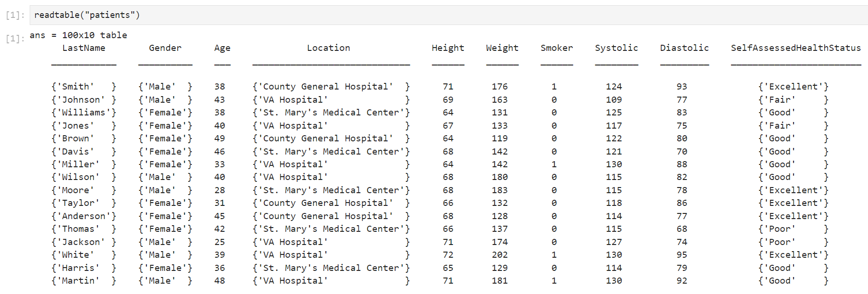Click the diastolic value 95
Image resolution: width=868 pixels, height=294 pixels.
click(681, 255)
